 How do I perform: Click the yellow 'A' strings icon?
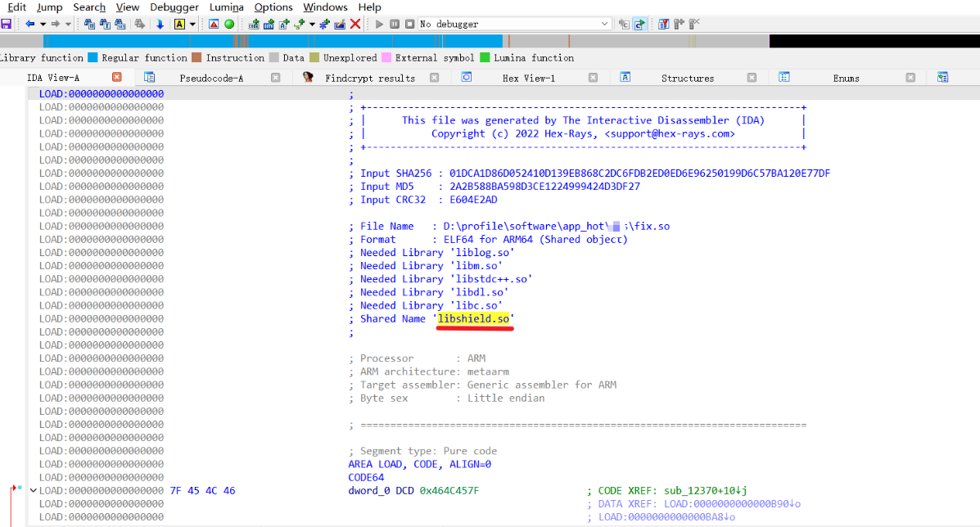tap(179, 24)
